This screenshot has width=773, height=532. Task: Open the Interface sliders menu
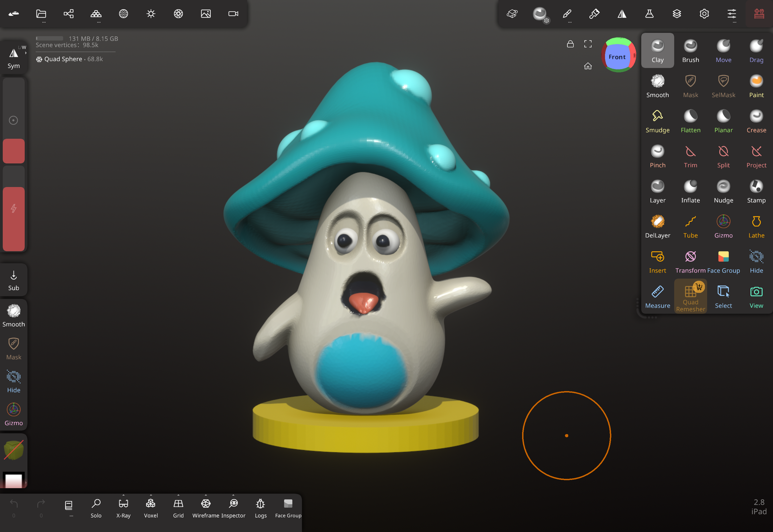click(731, 14)
